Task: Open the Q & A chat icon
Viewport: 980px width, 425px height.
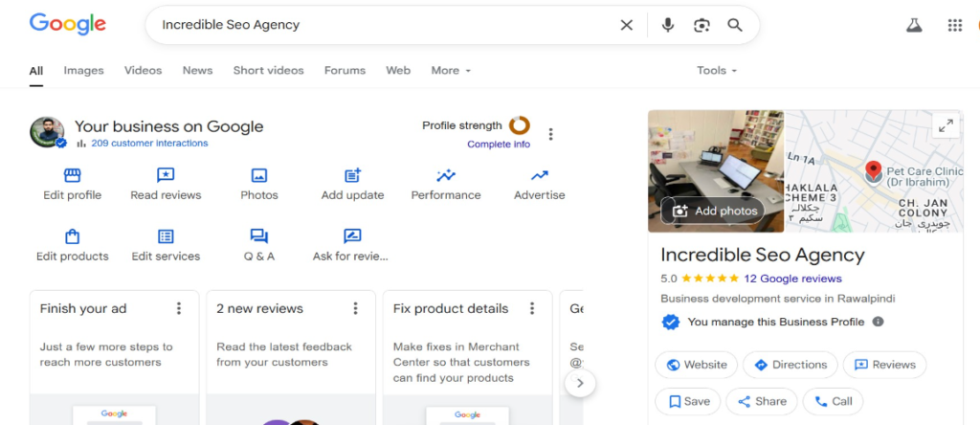Action: point(258,236)
